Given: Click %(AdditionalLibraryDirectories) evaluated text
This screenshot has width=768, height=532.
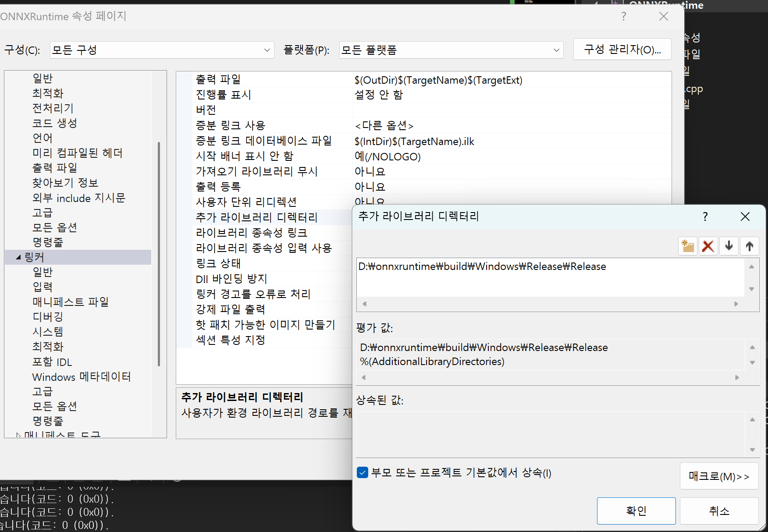Looking at the screenshot, I should 432,362.
